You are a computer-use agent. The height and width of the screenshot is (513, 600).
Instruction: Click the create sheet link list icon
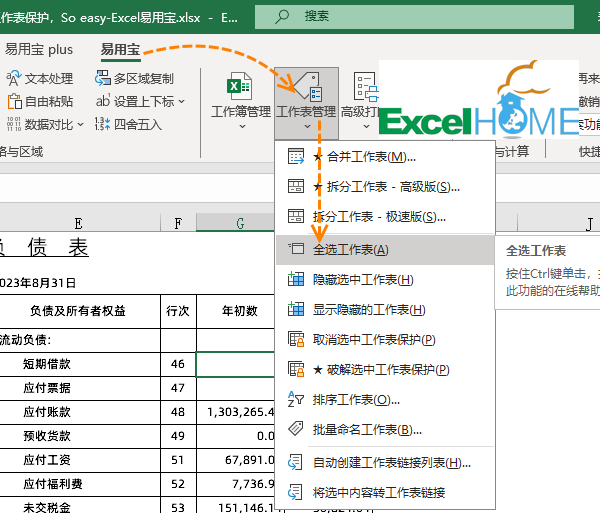[x=295, y=462]
